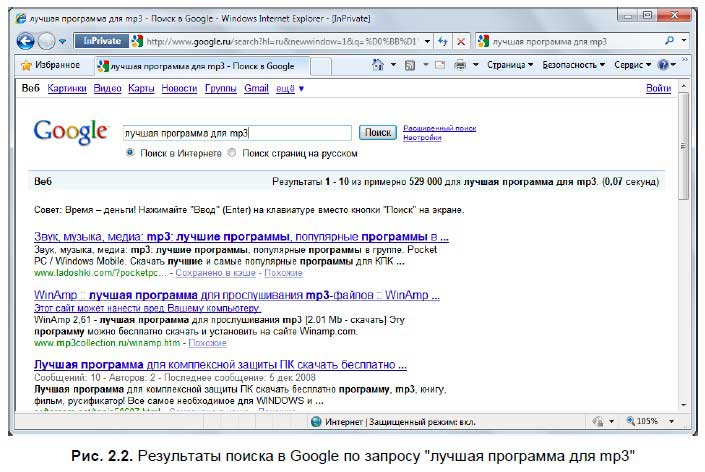
Task: Open the 'Расширенный поиск' link
Action: click(x=438, y=128)
